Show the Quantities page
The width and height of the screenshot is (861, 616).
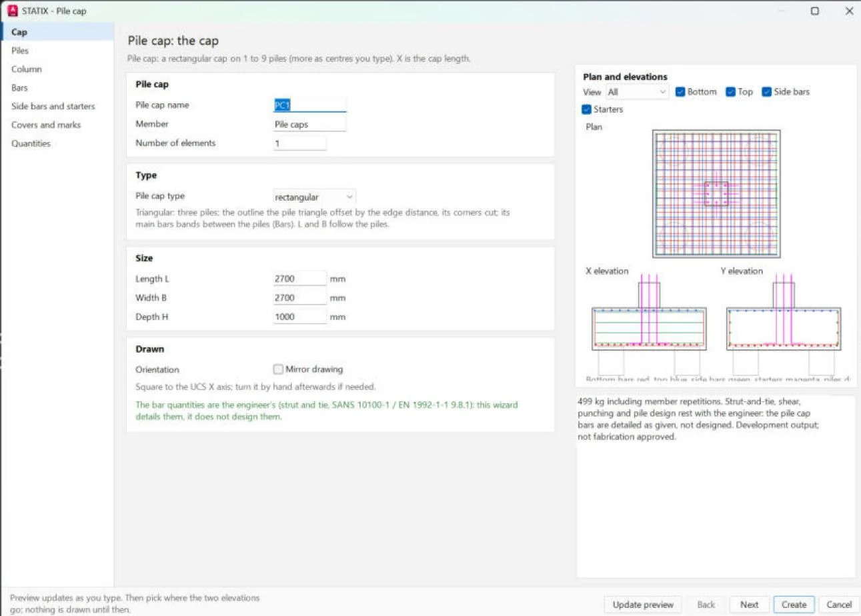57,144
